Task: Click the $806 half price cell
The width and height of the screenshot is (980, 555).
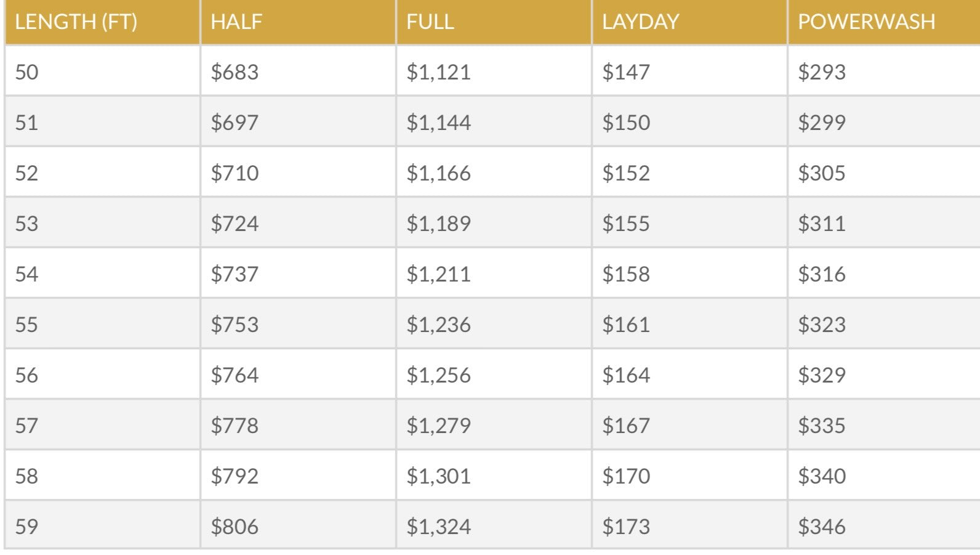Action: [235, 527]
